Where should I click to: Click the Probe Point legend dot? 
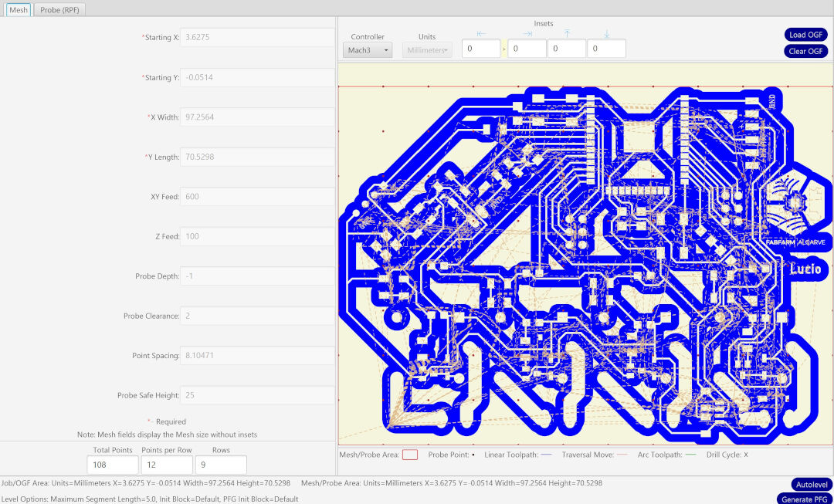tap(473, 455)
